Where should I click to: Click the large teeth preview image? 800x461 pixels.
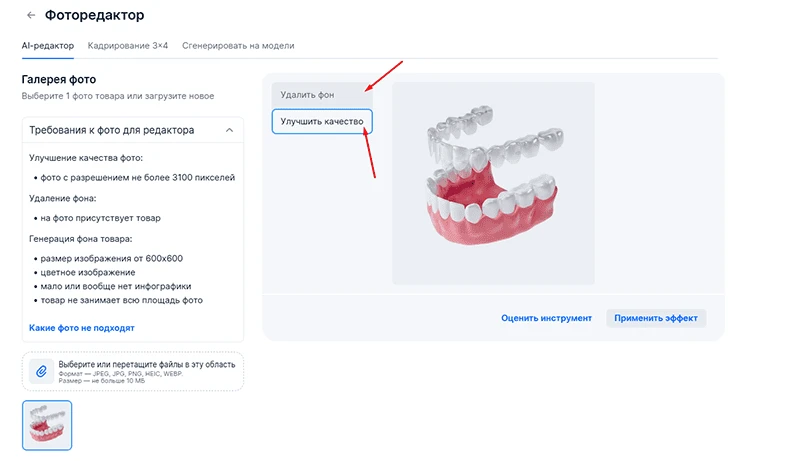493,183
